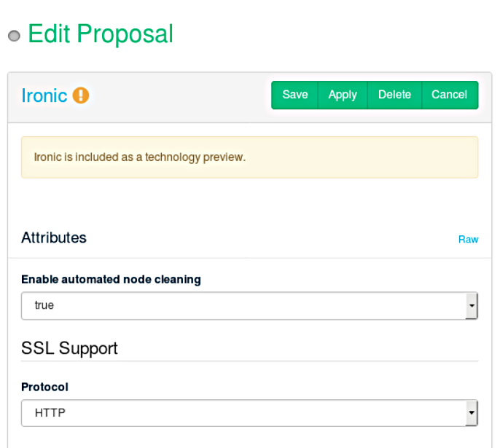Open the Protocol select box showing HTTP
500x448 pixels.
tap(241, 413)
